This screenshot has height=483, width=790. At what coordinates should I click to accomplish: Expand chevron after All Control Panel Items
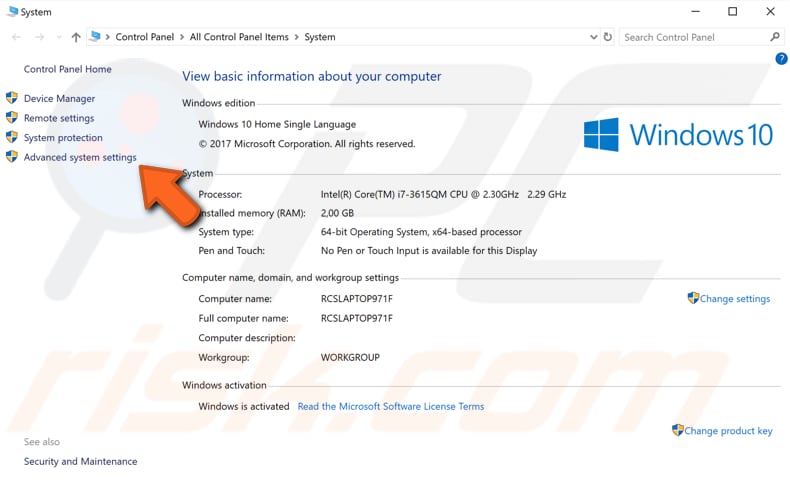coord(296,37)
